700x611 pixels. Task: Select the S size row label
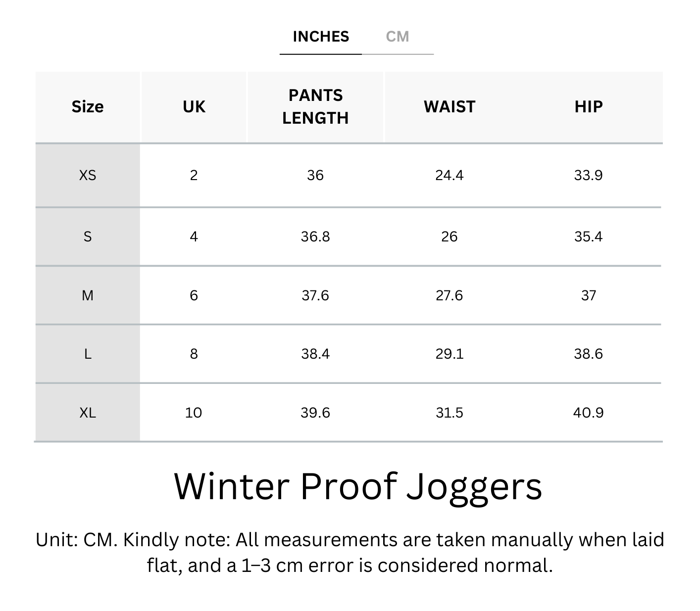click(x=88, y=236)
